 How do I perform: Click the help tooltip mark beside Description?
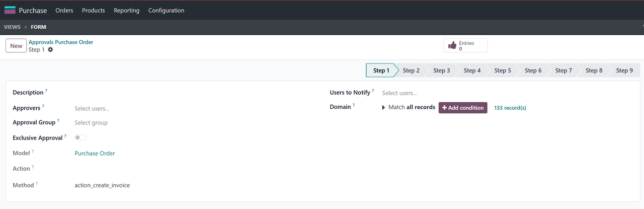click(x=46, y=91)
